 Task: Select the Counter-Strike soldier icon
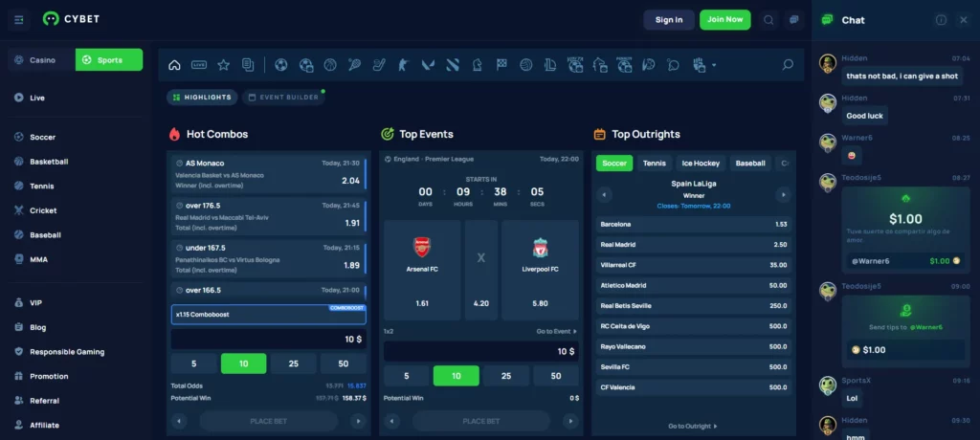[x=403, y=65]
